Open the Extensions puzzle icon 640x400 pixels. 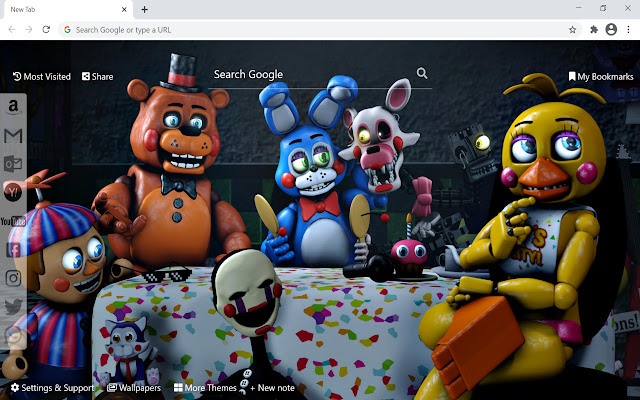click(594, 29)
